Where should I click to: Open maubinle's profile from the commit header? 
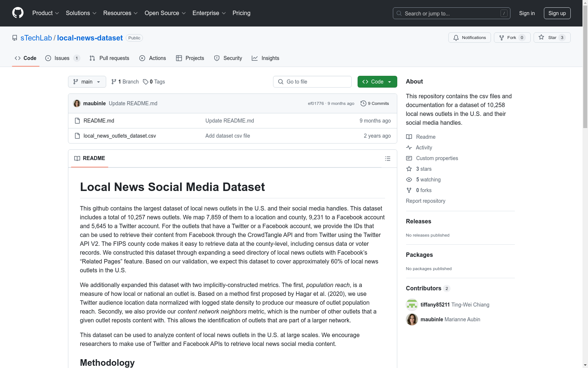pyautogui.click(x=94, y=103)
